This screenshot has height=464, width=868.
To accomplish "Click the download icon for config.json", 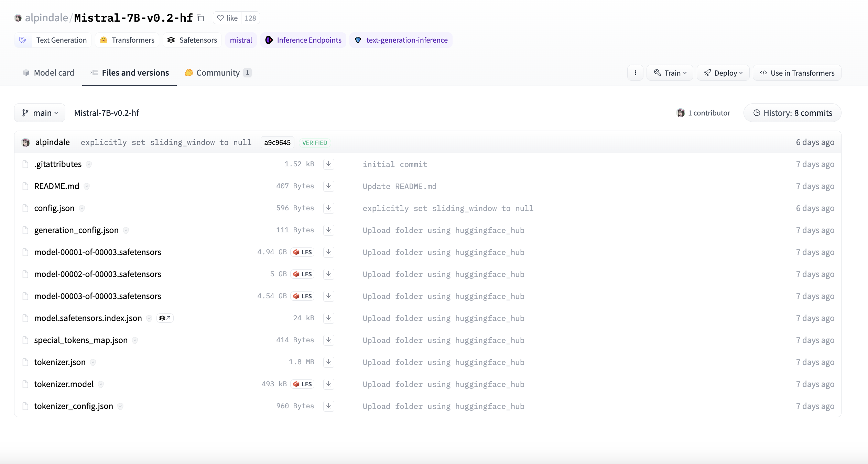I will point(328,208).
